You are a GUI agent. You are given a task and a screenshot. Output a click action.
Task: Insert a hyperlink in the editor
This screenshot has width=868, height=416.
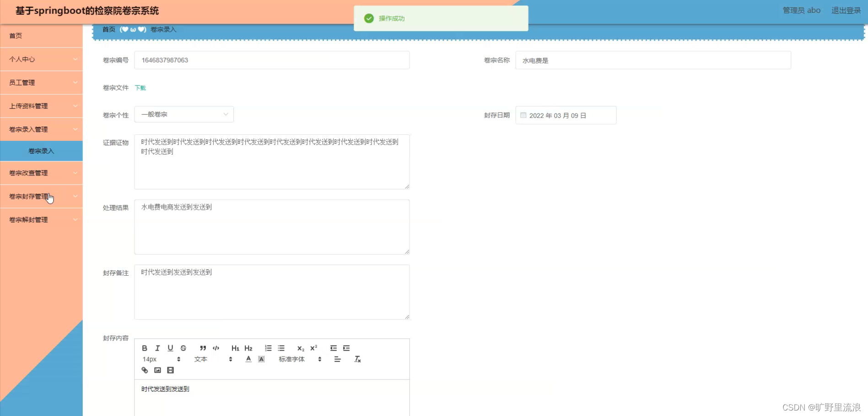pos(145,370)
